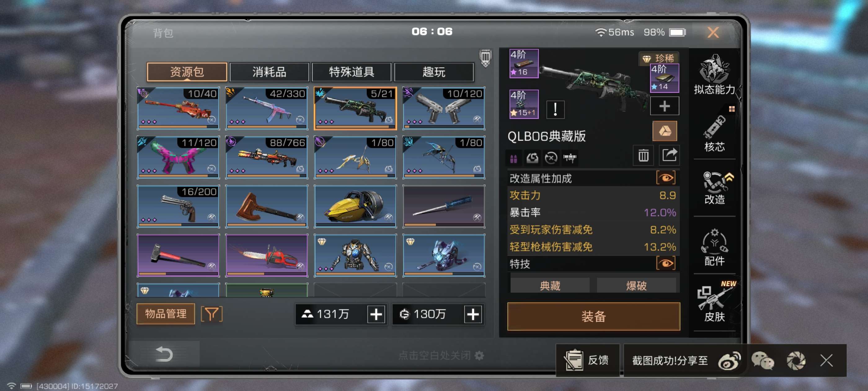Switch to the 特殊道具 tab
Screen dimensions: 868x391
pyautogui.click(x=352, y=72)
